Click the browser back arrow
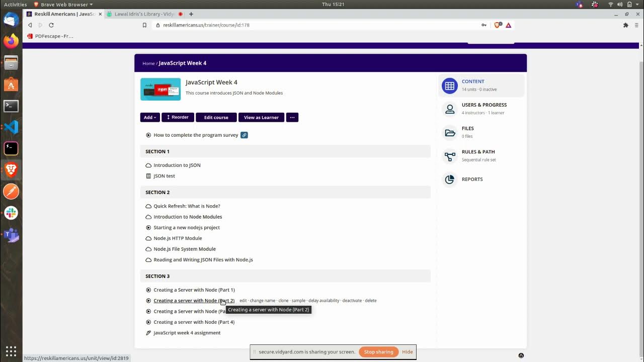Viewport: 644px width, 362px height. point(30,25)
